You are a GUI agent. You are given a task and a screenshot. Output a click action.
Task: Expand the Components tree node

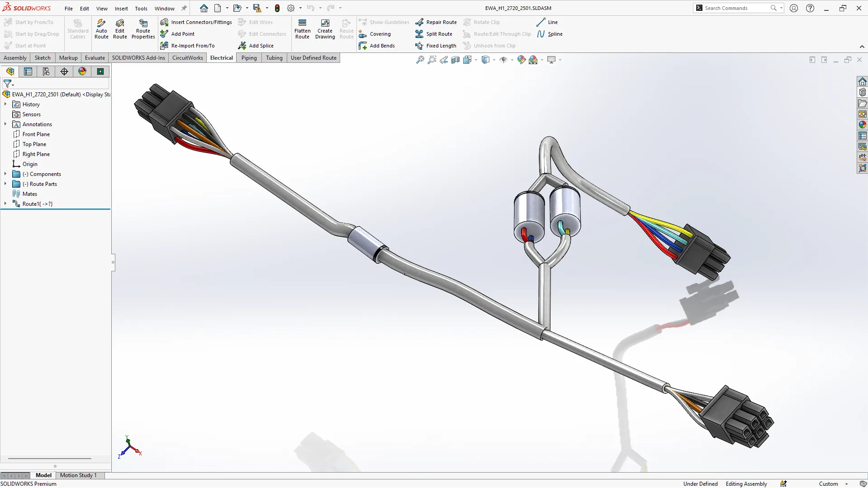click(5, 174)
